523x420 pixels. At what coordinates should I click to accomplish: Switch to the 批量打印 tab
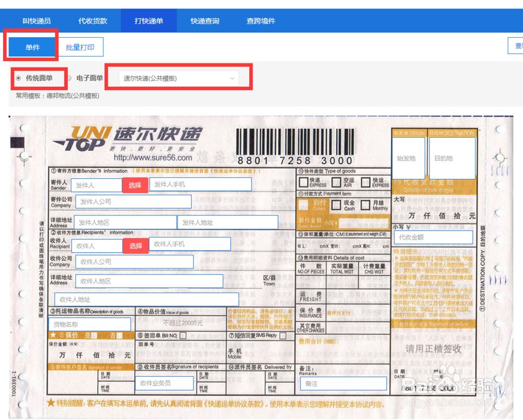pos(79,47)
